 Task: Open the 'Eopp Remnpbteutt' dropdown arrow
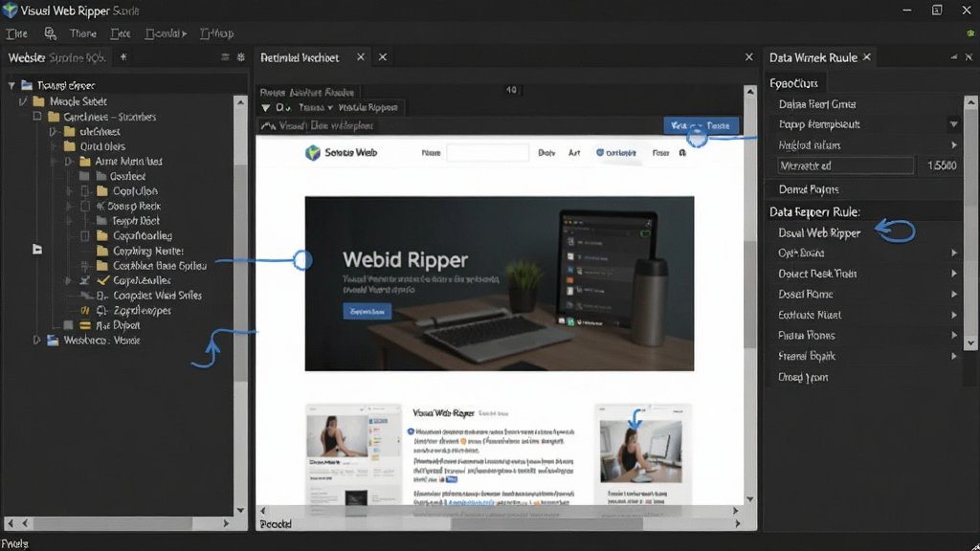tap(954, 124)
